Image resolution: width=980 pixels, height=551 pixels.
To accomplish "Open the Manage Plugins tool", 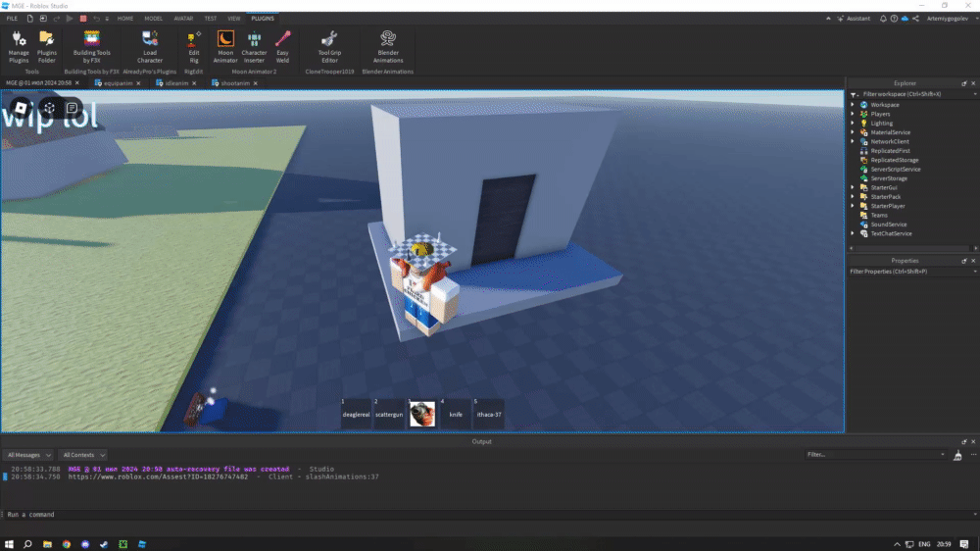I will click(19, 47).
